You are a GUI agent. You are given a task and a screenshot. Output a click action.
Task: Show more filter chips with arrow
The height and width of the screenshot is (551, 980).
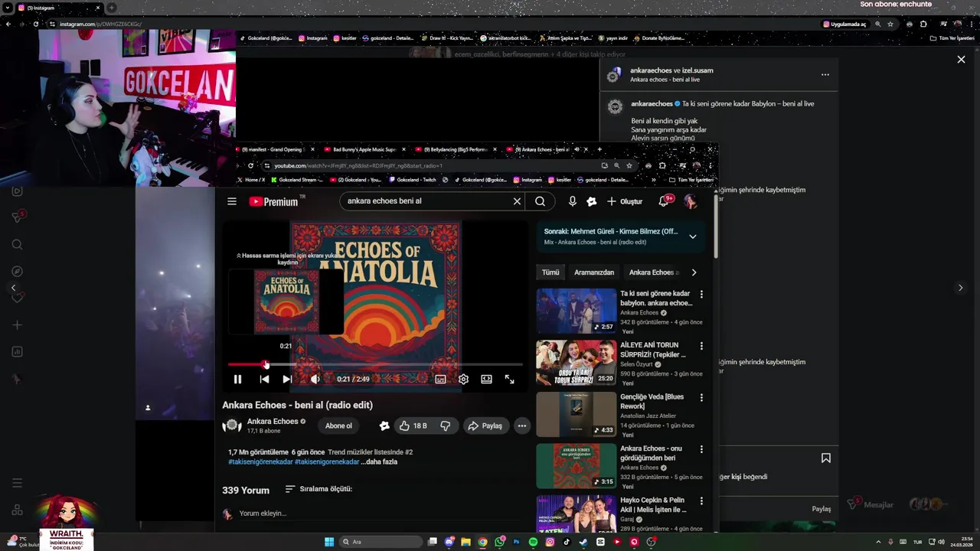coord(694,272)
